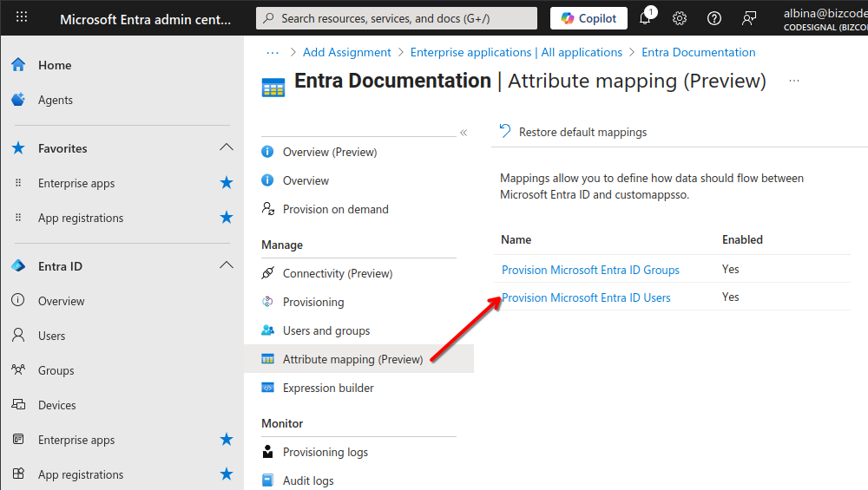Select Expression builder in Manage menu
Viewport: 868px width, 490px height.
328,388
